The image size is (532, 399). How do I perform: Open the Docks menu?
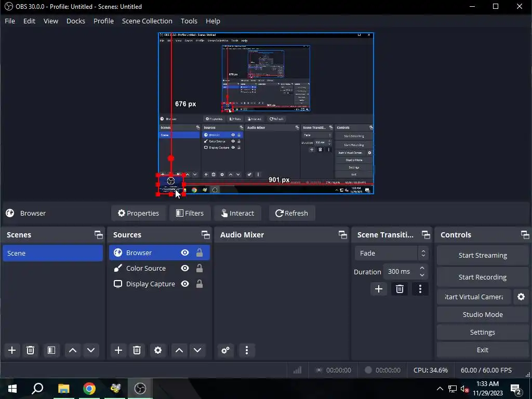click(76, 21)
